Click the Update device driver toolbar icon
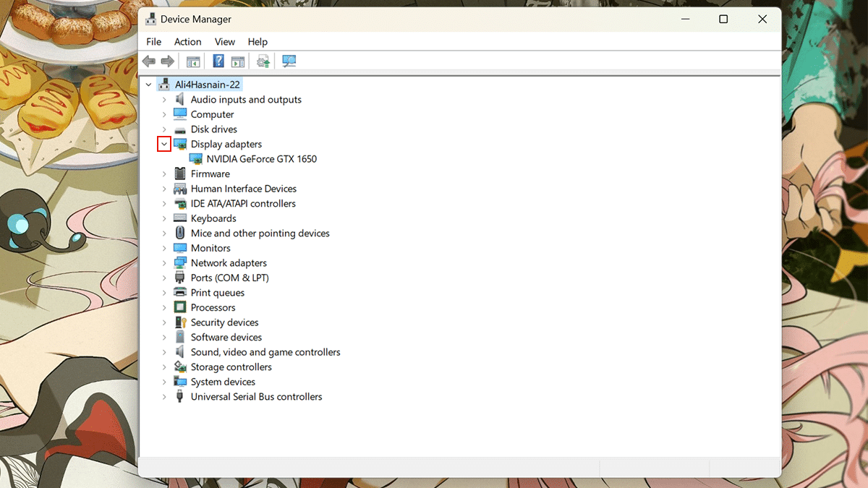 pyautogui.click(x=263, y=61)
